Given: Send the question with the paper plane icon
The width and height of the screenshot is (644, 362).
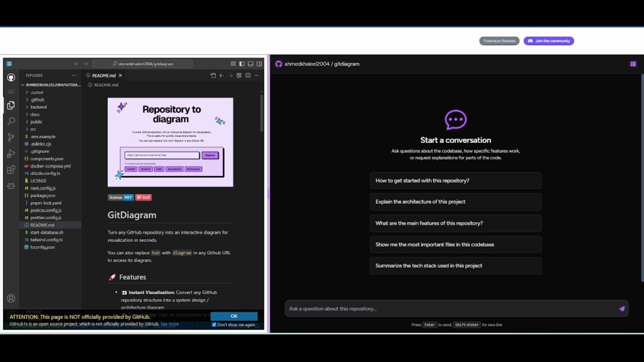Looking at the screenshot, I should (622, 309).
